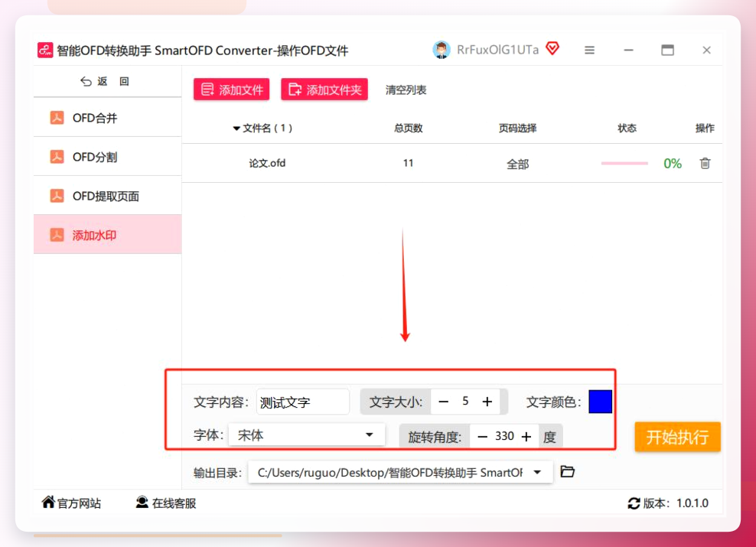This screenshot has height=547, width=756.
Task: Delete 论文.ofd with trash icon
Action: (x=705, y=164)
